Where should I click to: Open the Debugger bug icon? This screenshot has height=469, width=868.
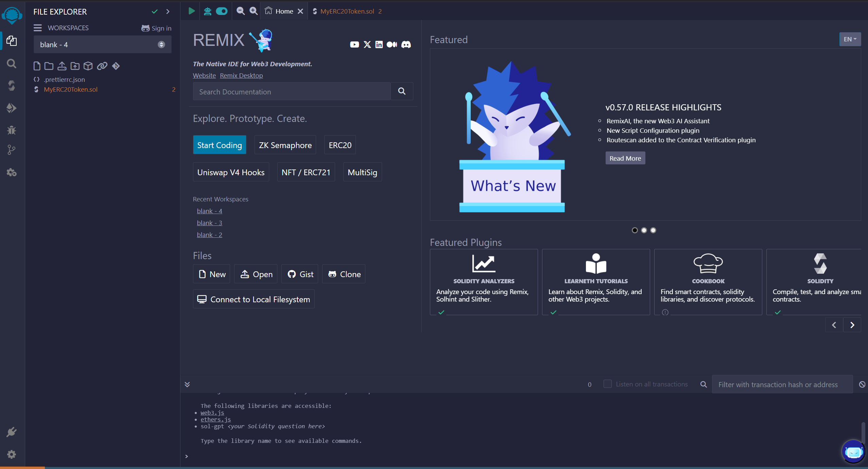click(x=12, y=130)
